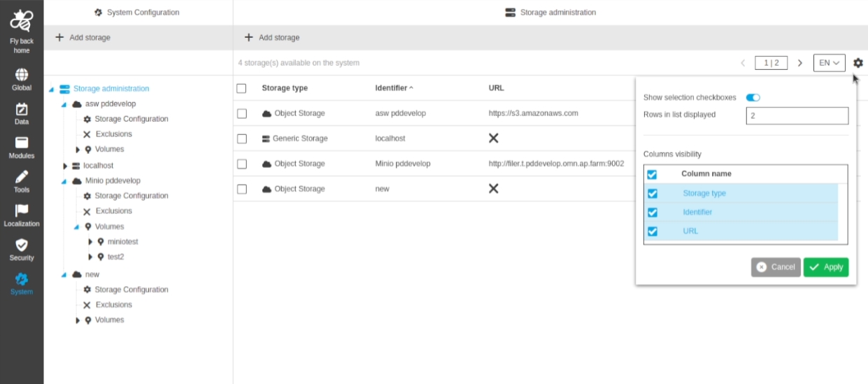
Task: Open the Global globe icon in sidebar
Action: (x=22, y=75)
